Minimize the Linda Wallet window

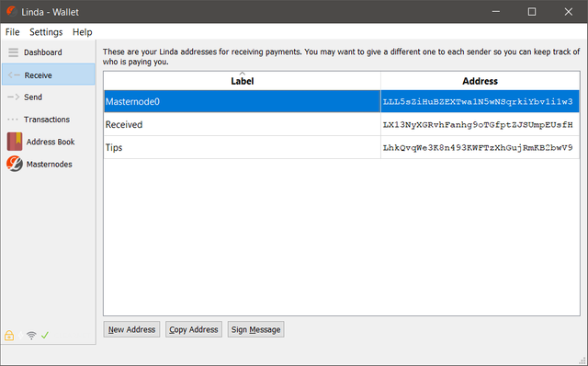[496, 12]
